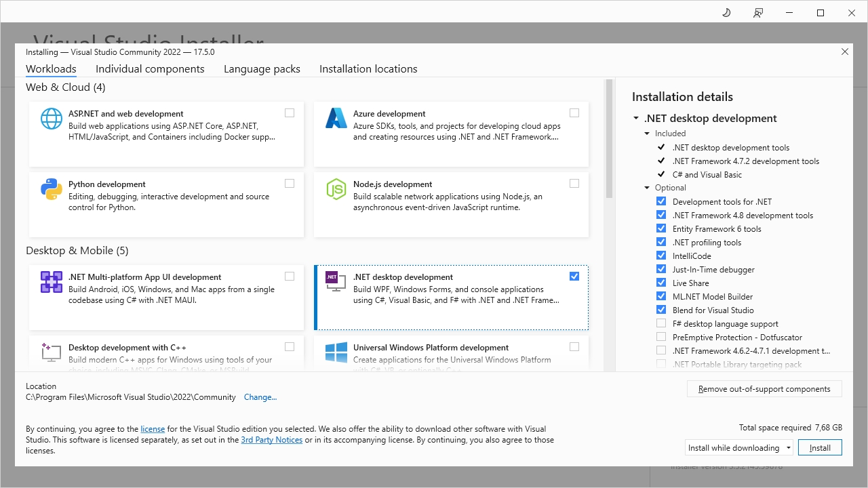Uncheck .NET profiling tools option
868x488 pixels.
tap(661, 242)
